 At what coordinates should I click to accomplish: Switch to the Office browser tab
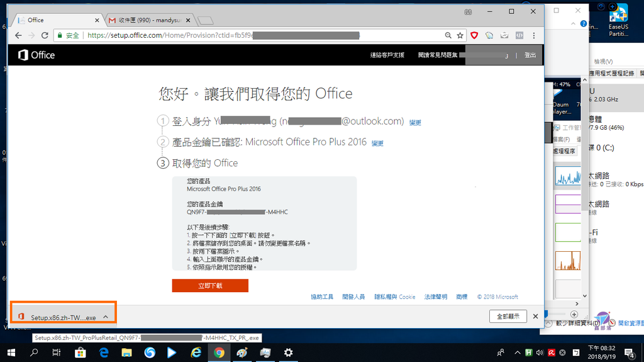57,20
